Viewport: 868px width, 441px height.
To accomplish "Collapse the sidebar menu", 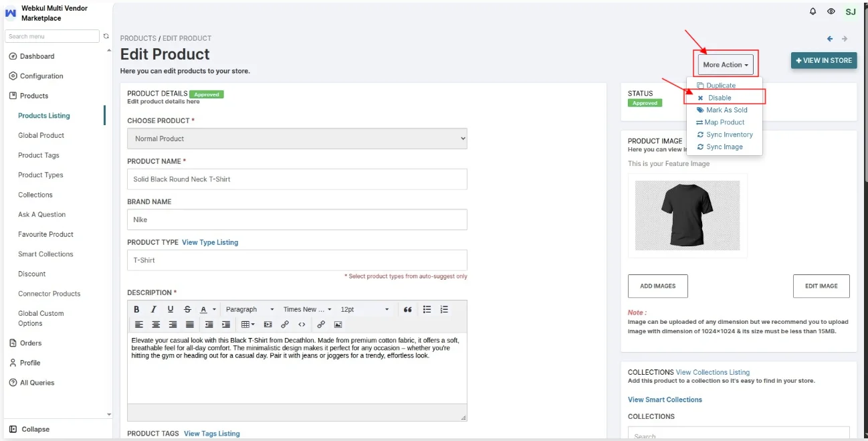I will click(x=29, y=429).
